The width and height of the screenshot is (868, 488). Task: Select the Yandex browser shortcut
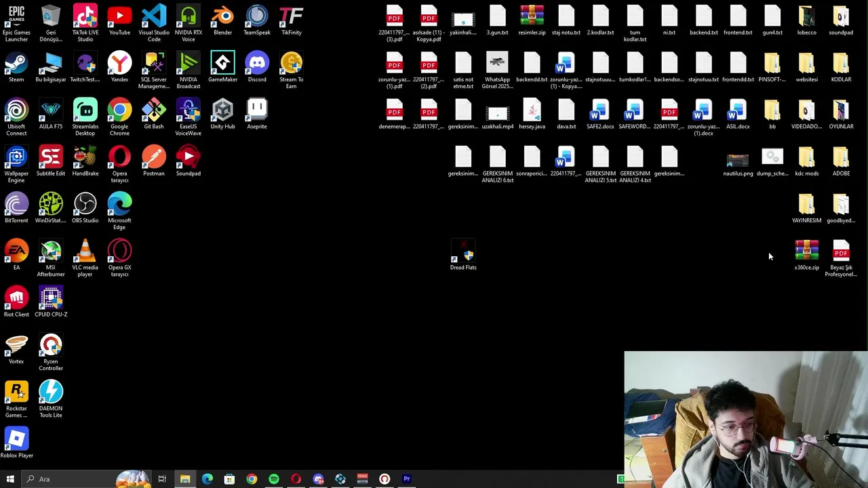point(119,67)
